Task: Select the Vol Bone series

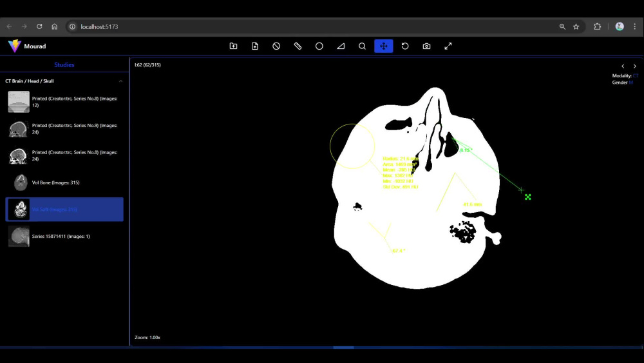Action: click(64, 182)
